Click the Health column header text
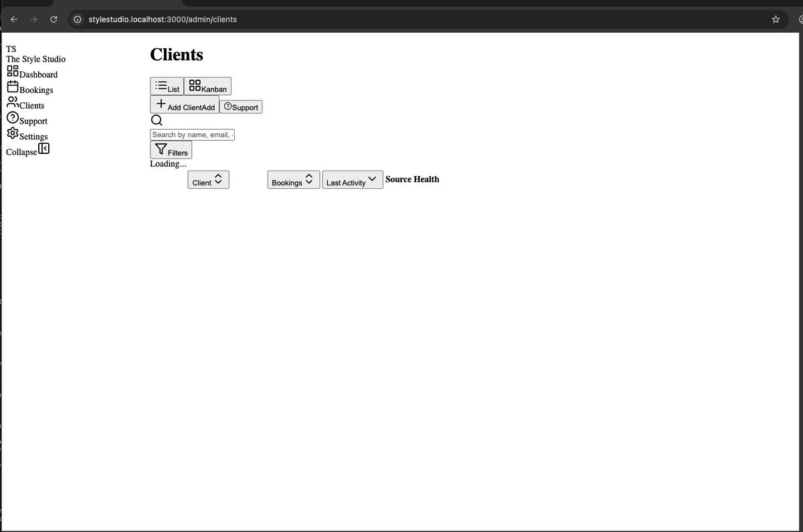The width and height of the screenshot is (803, 532). [x=426, y=179]
